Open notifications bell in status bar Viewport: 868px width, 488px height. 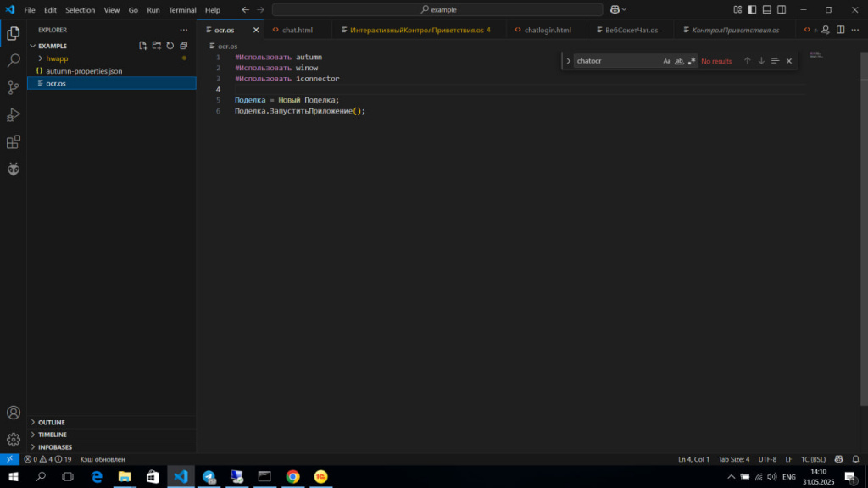(856, 459)
